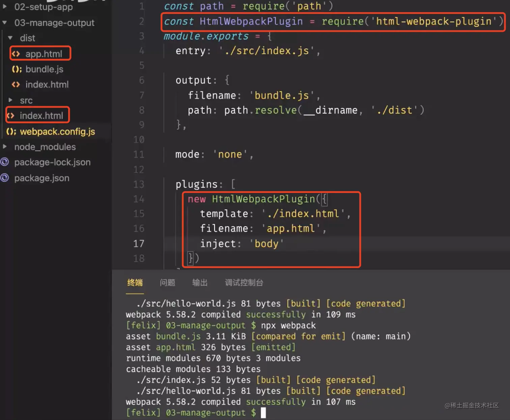This screenshot has width=510, height=420.
Task: Select the 03-manage-output folder label
Action: coord(54,23)
